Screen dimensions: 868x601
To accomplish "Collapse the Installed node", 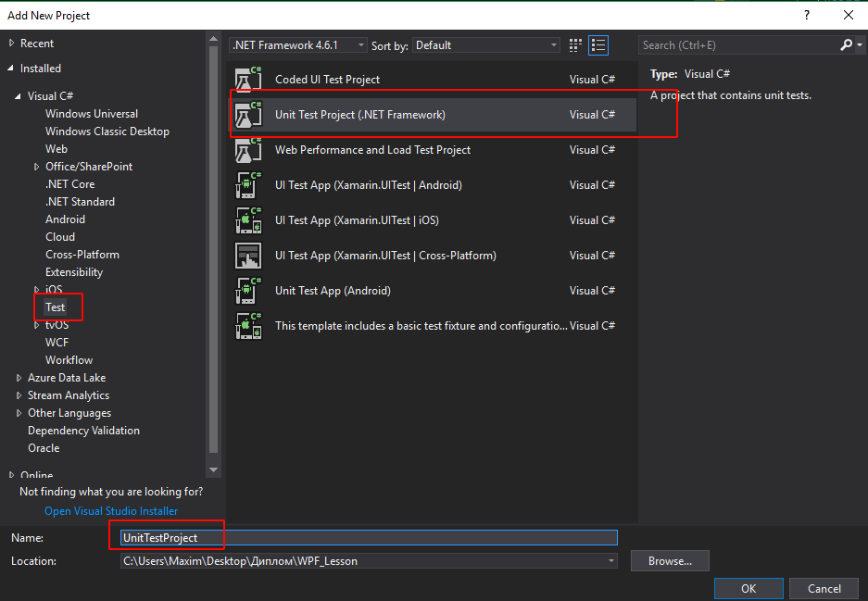I will point(10,69).
